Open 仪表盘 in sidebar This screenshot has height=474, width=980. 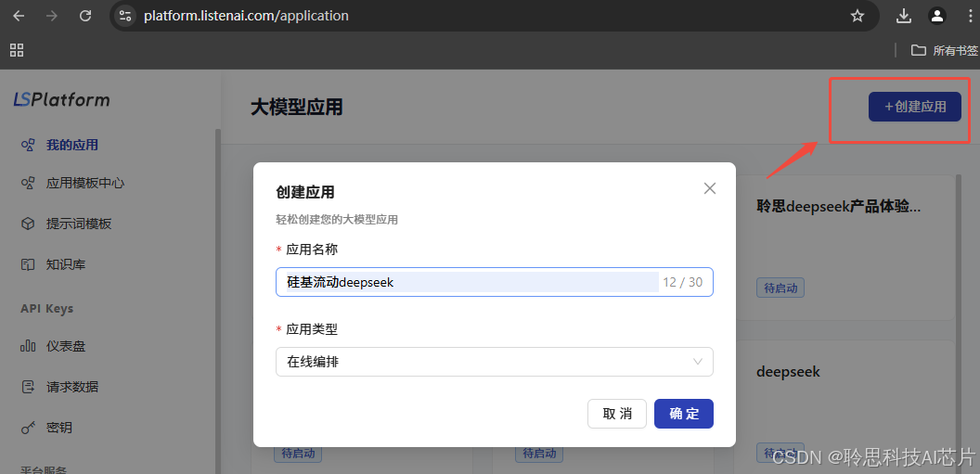point(66,346)
